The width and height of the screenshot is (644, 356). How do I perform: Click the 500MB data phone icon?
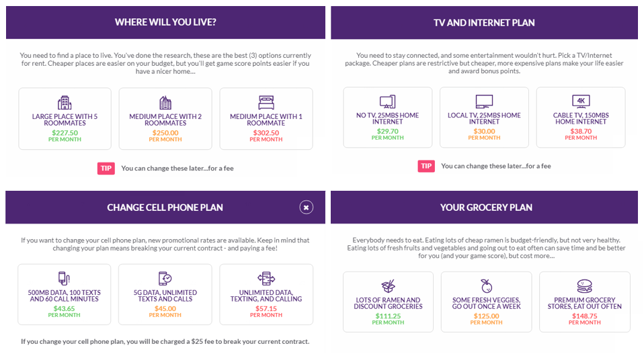[64, 278]
